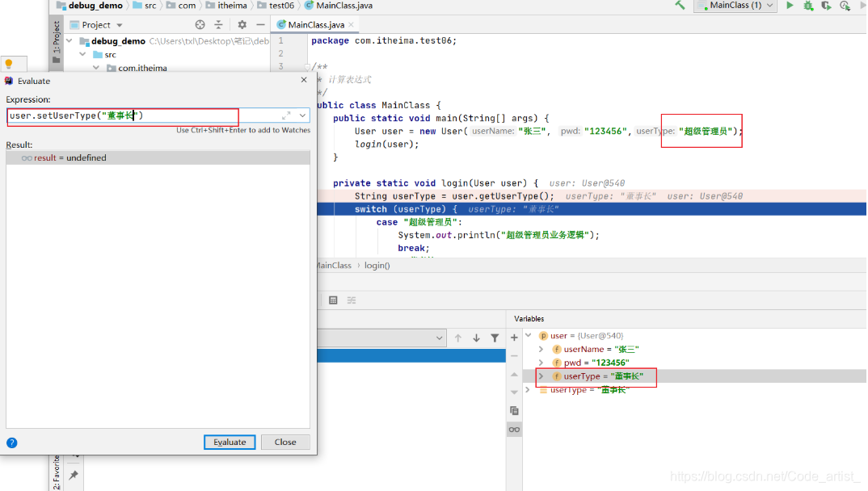Screen dimensions: 868x491
Task: Click the login(user); code line
Action: coord(387,145)
